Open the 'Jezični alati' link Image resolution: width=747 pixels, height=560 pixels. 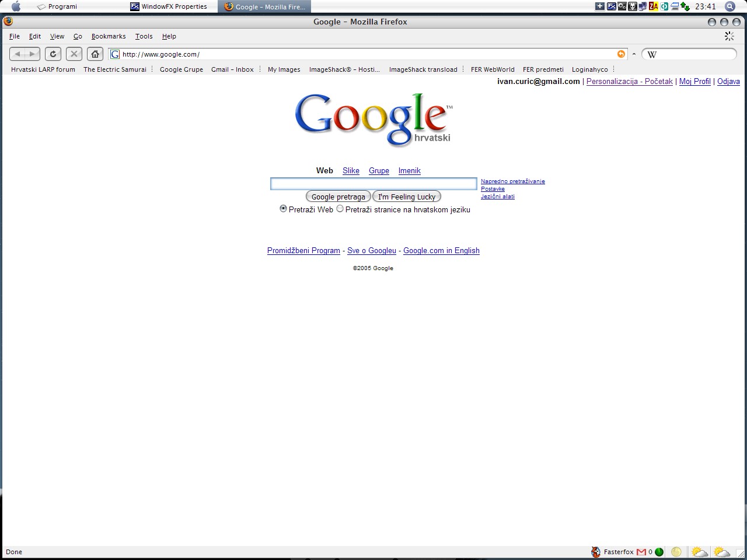(498, 197)
